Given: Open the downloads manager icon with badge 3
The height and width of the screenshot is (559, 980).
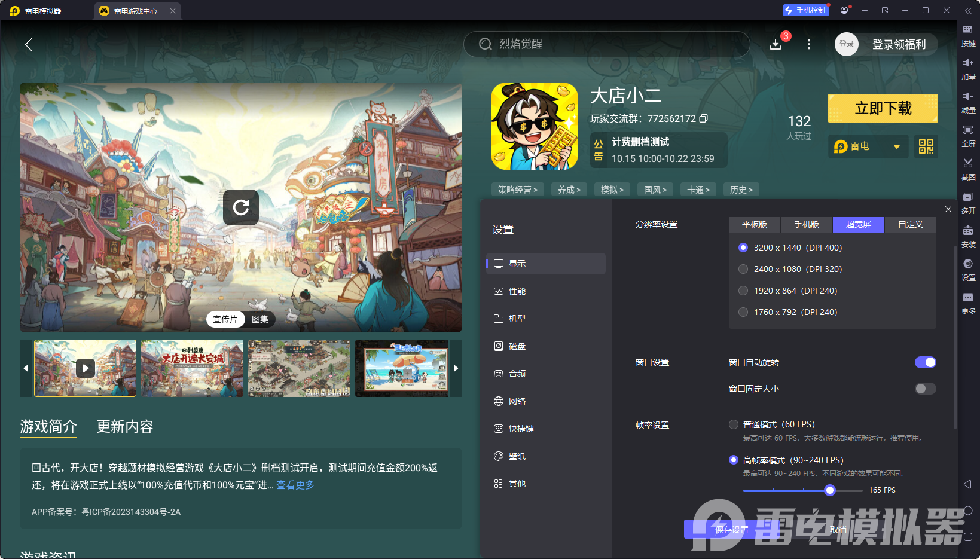Looking at the screenshot, I should click(776, 44).
